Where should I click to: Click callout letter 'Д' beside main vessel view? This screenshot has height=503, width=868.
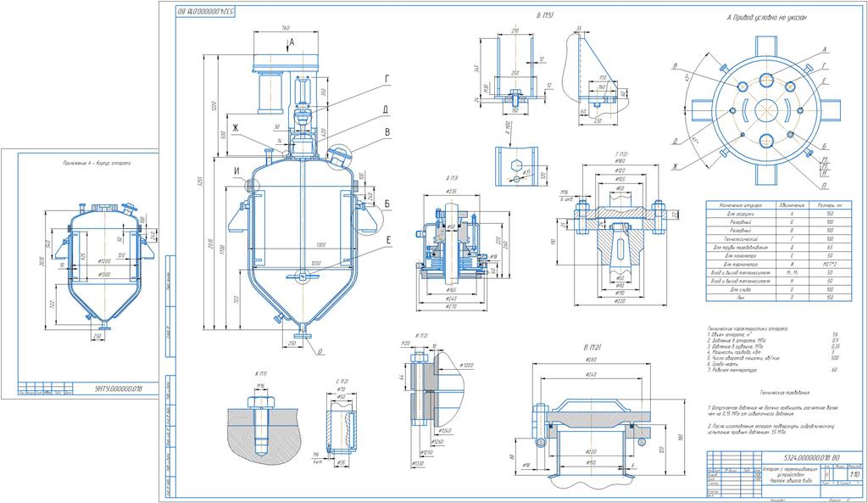[x=386, y=109]
